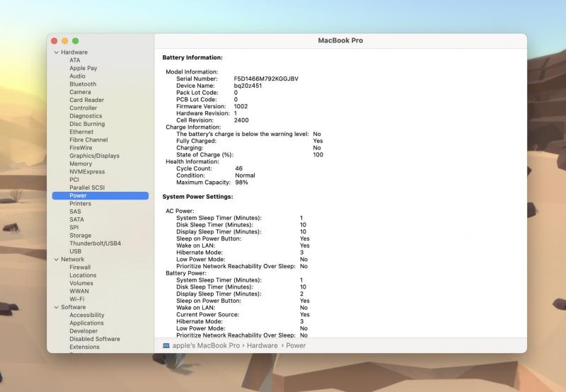This screenshot has width=566, height=392.
Task: Click Hardware in the path bar
Action: click(x=262, y=345)
